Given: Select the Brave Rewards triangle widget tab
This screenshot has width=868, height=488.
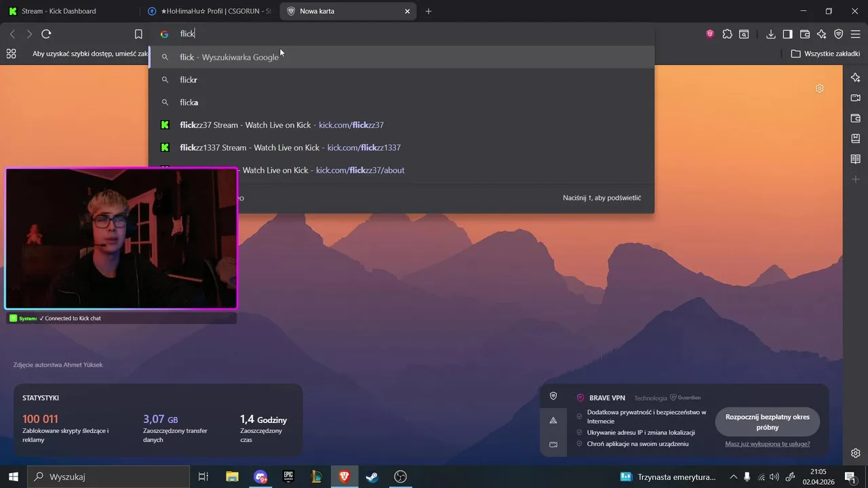Looking at the screenshot, I should tap(553, 420).
